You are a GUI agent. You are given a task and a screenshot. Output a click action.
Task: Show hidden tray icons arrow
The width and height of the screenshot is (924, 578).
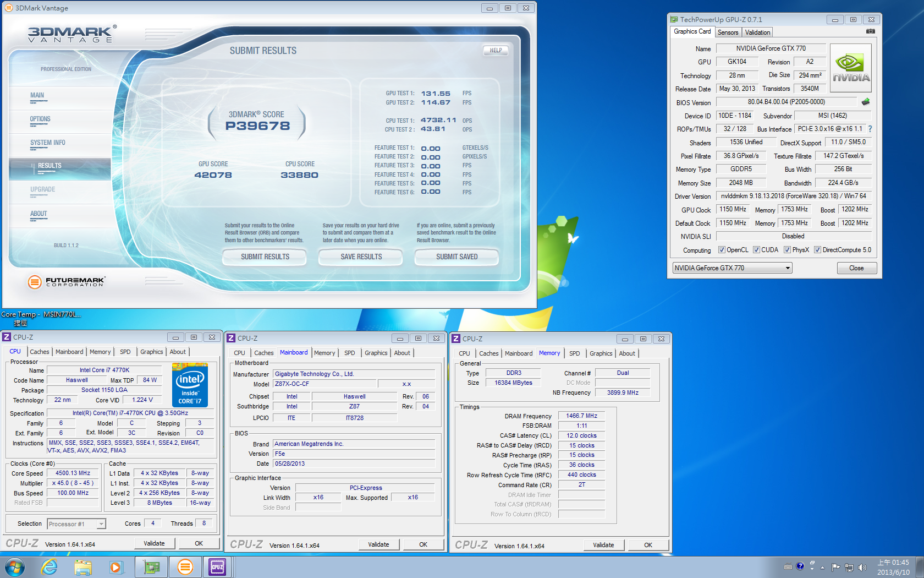823,567
